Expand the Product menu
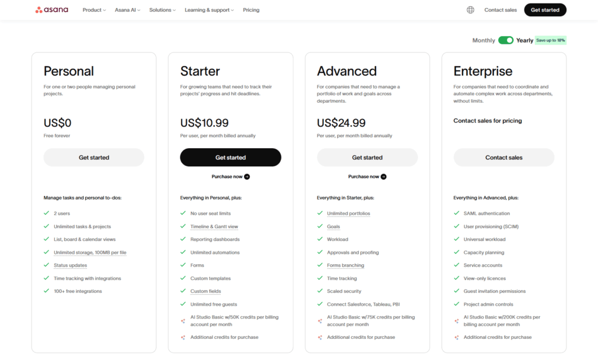 (x=94, y=10)
